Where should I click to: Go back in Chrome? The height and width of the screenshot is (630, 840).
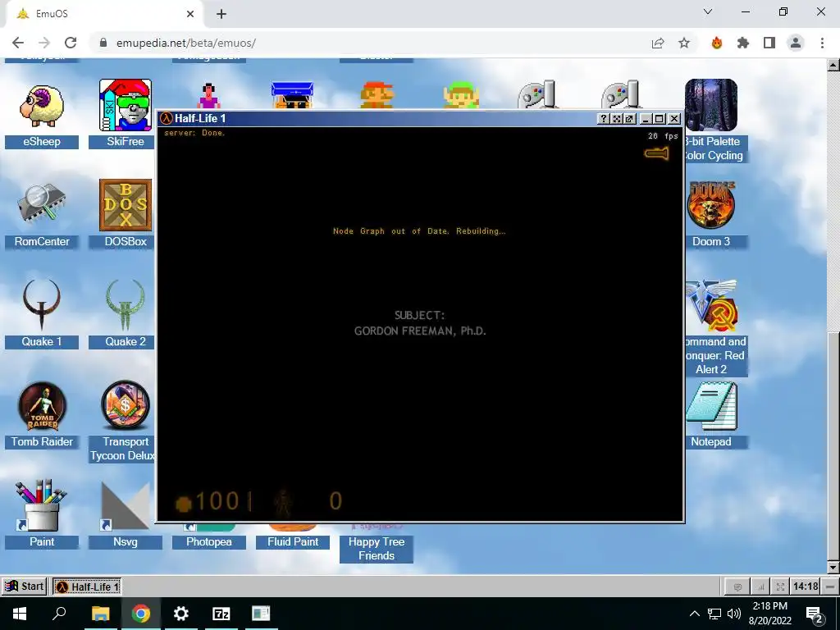point(18,43)
